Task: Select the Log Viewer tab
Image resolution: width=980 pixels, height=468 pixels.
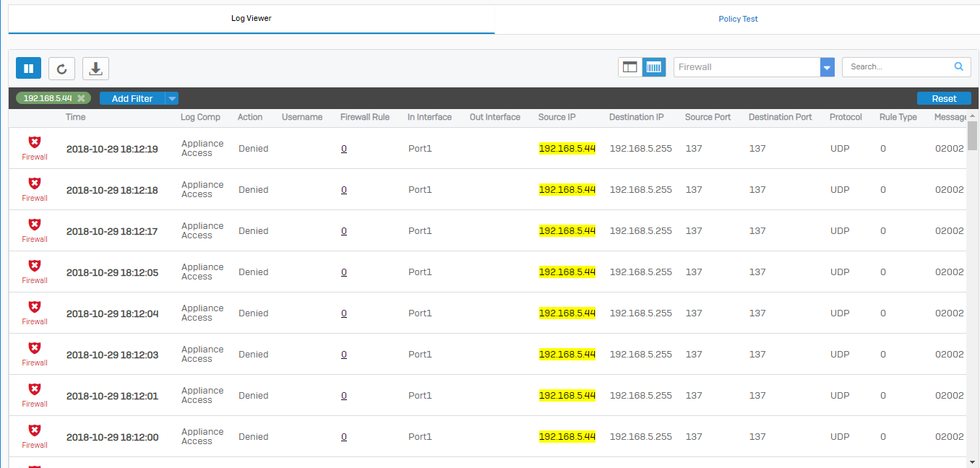Action: coord(251,19)
